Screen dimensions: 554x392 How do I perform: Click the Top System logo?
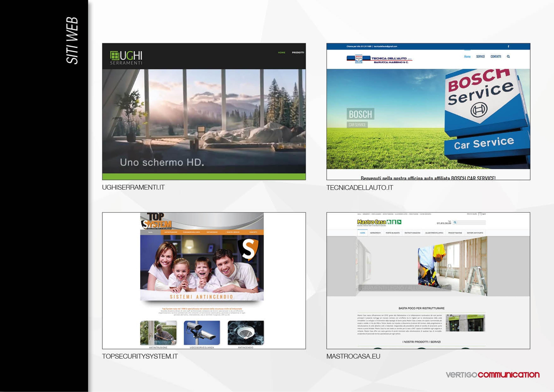[156, 221]
